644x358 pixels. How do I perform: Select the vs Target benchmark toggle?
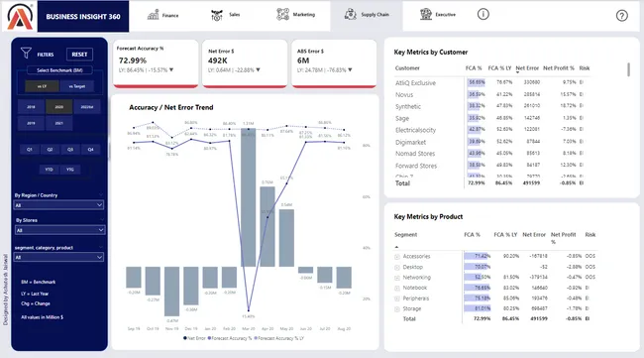[77, 86]
